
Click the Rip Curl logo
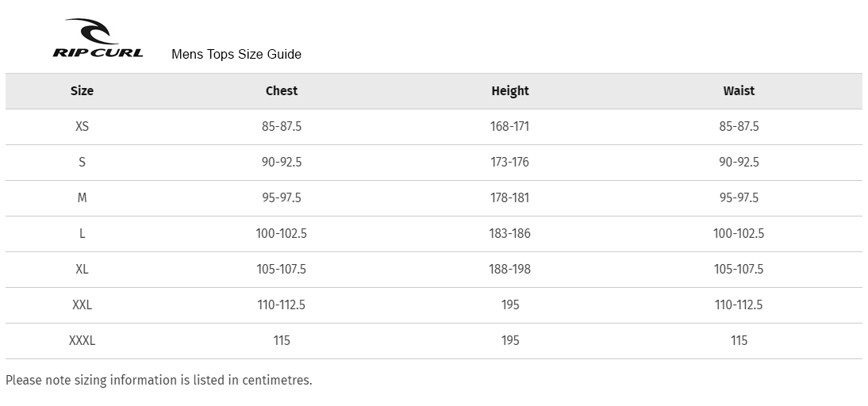coord(98,37)
